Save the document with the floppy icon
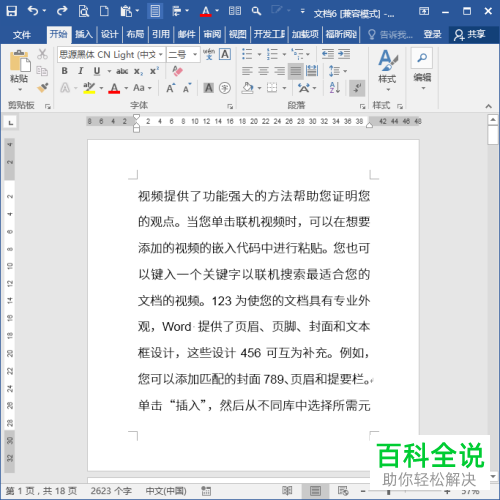This screenshot has width=500, height=500. click(x=12, y=11)
